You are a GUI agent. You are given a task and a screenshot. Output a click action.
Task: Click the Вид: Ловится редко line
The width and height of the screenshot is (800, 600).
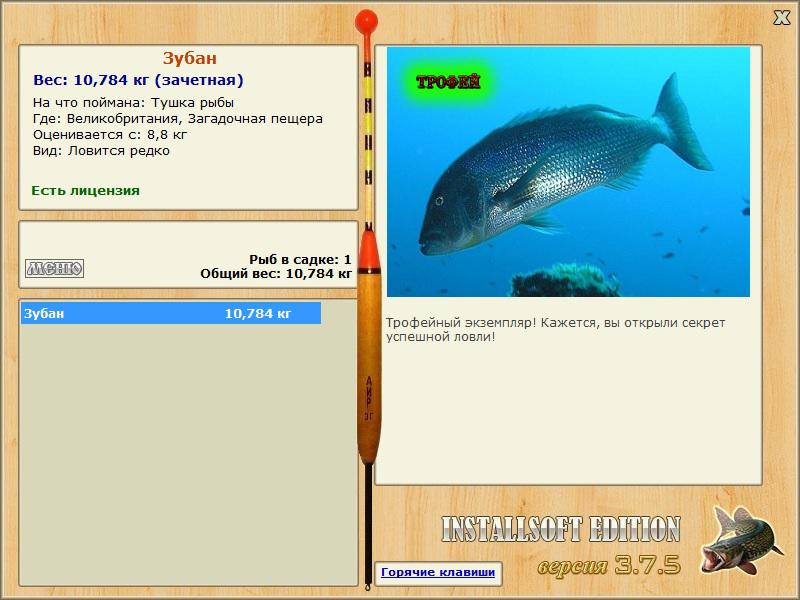point(101,151)
